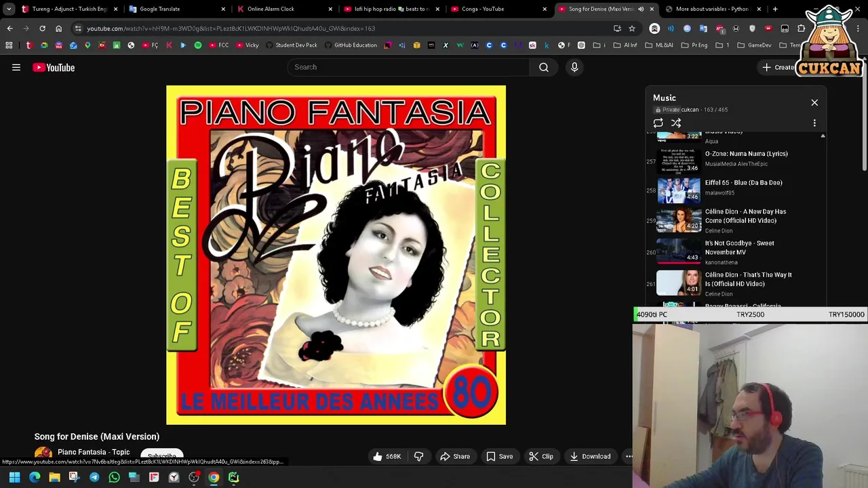Bookmark this page with the star
The width and height of the screenshot is (868, 488).
coord(632,28)
